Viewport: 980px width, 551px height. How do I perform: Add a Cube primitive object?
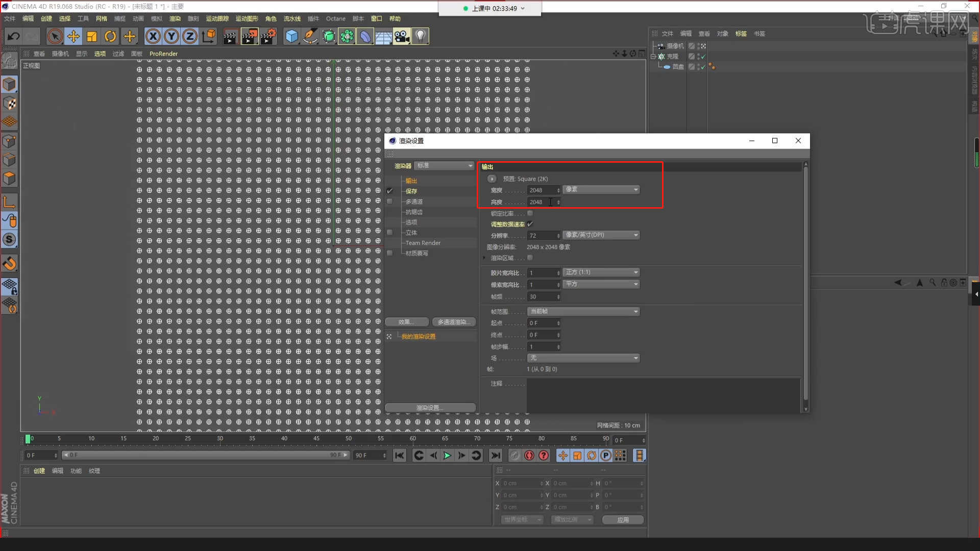(291, 36)
